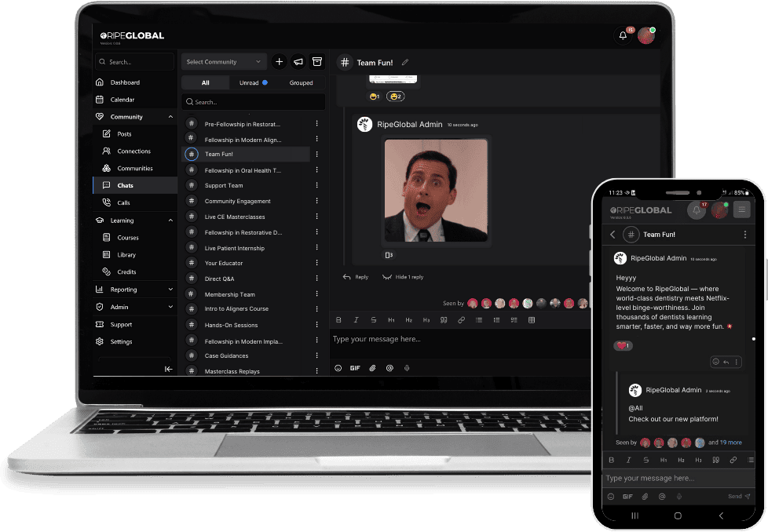Click the GIF icon in laptop message composer
This screenshot has width=768, height=532.
(x=355, y=367)
